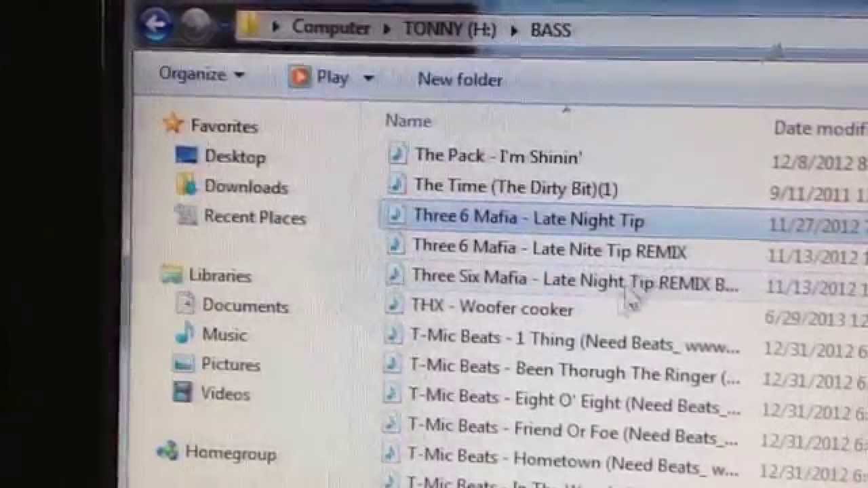Click the 12/8/2012 date of The Pack file
The height and width of the screenshot is (488, 868).
(820, 162)
